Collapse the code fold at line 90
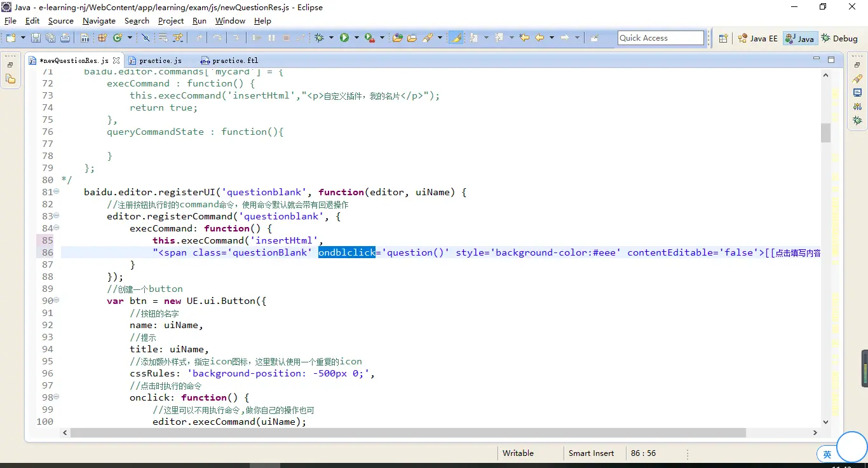 pyautogui.click(x=57, y=300)
